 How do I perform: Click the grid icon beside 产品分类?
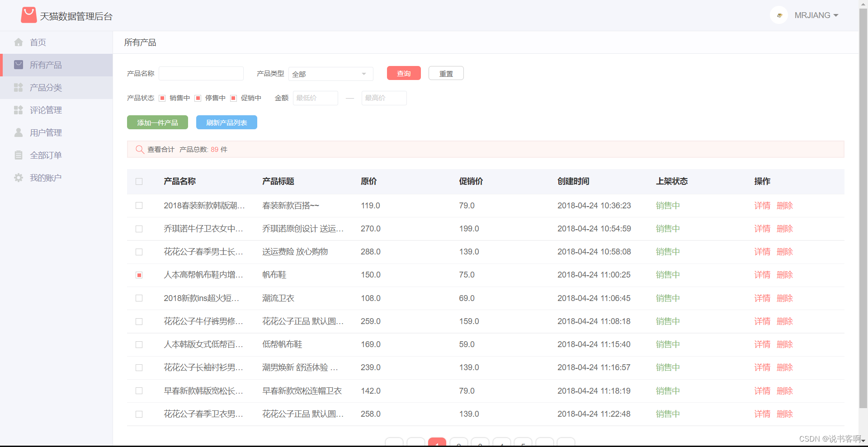(x=19, y=87)
